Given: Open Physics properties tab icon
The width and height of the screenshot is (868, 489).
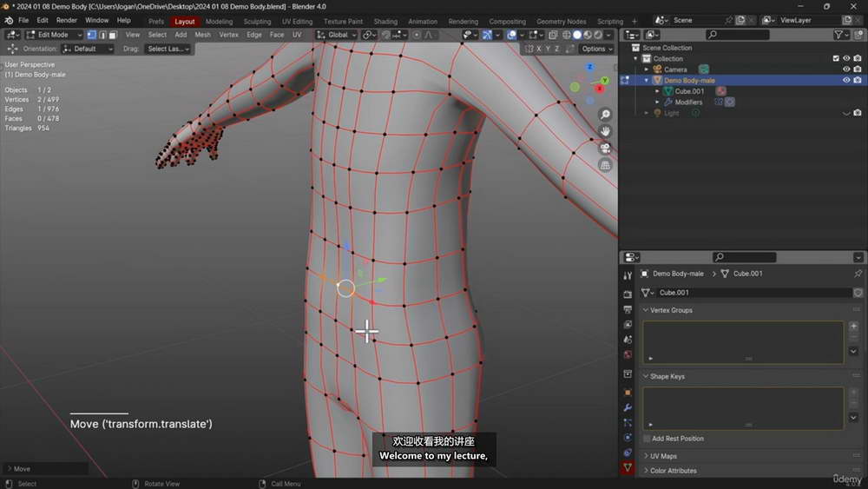Looking at the screenshot, I should coord(628,438).
